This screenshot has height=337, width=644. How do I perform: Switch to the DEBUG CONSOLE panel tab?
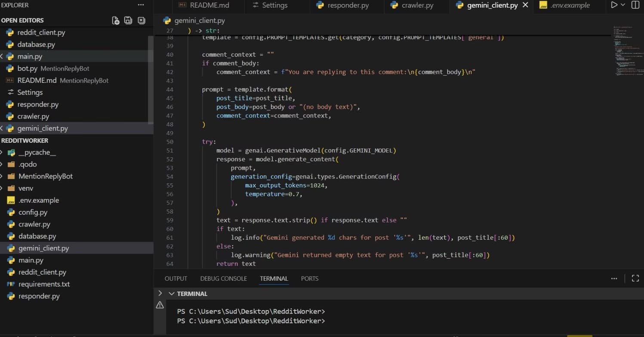tap(224, 279)
